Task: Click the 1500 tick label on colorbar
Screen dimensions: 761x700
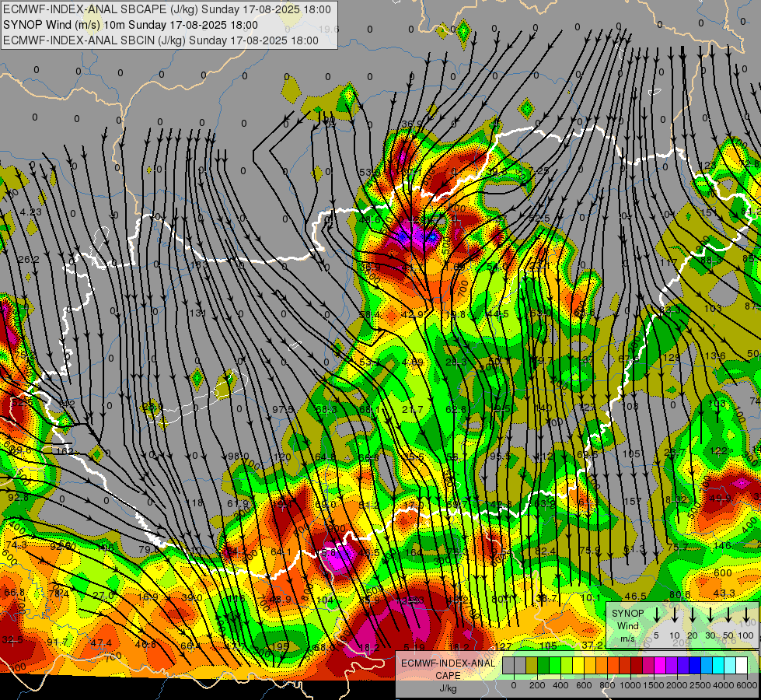Action: (654, 685)
